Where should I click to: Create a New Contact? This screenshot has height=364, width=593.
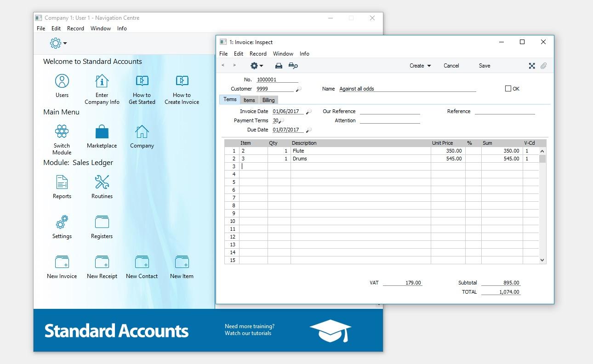click(142, 262)
